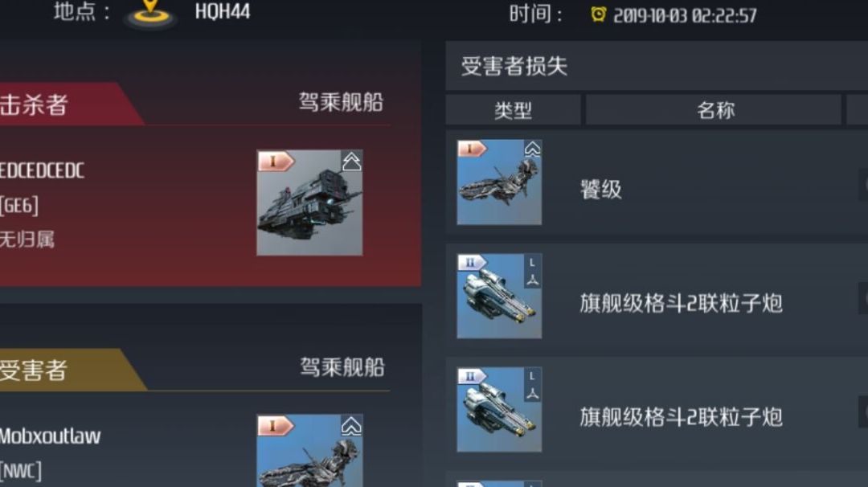Click the victim's ship thumbnail under 受害者
868x487 pixels.
coord(309,451)
